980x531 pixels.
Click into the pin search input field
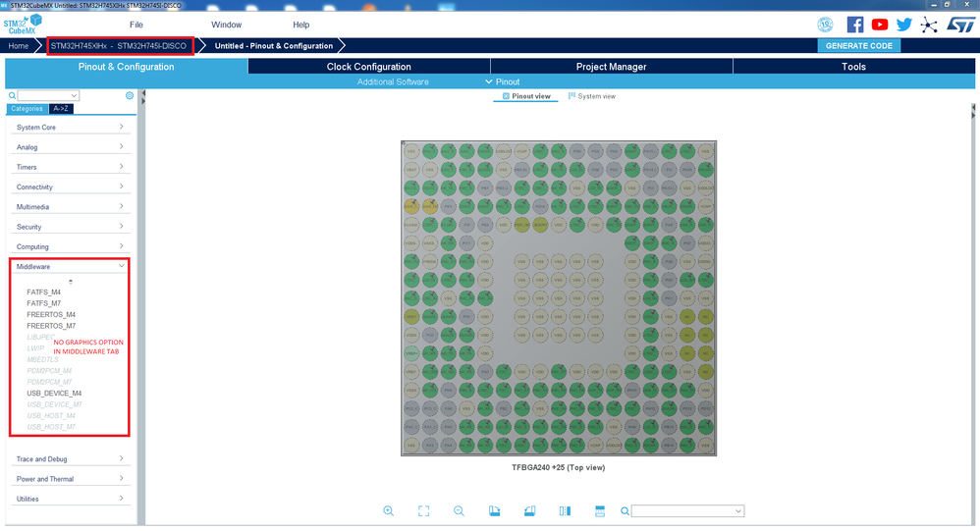point(682,511)
